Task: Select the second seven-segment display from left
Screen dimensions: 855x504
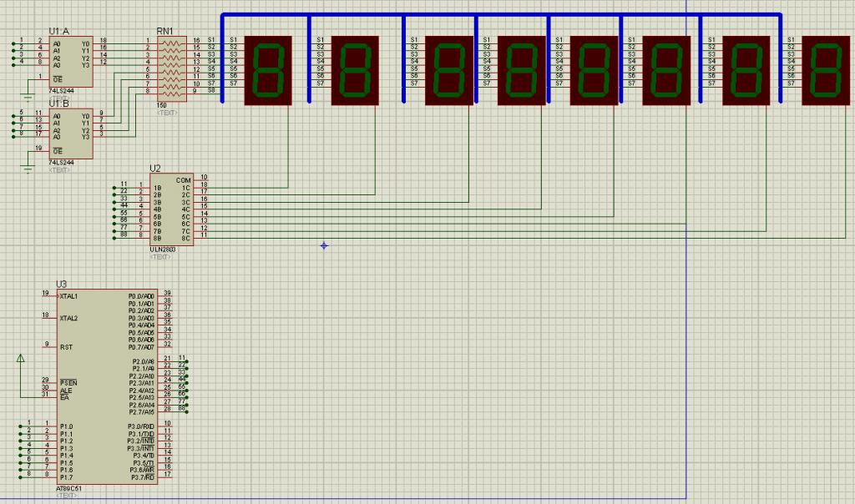Action: pos(355,70)
